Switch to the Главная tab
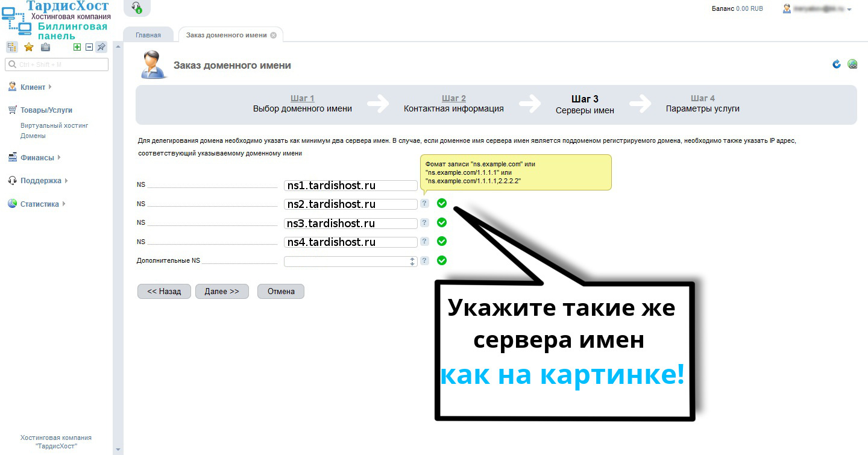Screen dimensions: 868x455 pos(148,35)
